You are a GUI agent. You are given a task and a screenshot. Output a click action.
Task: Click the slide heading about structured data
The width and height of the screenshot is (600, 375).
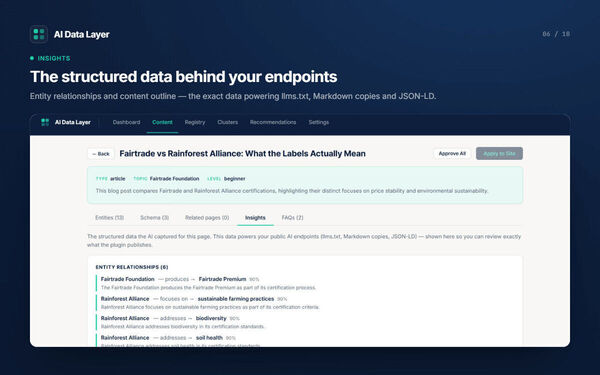click(x=184, y=77)
